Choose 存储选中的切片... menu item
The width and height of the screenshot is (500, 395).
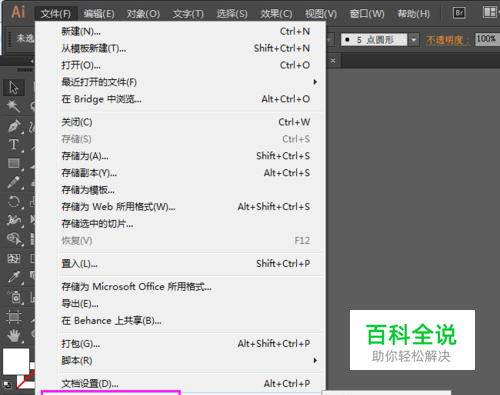pyautogui.click(x=180, y=224)
